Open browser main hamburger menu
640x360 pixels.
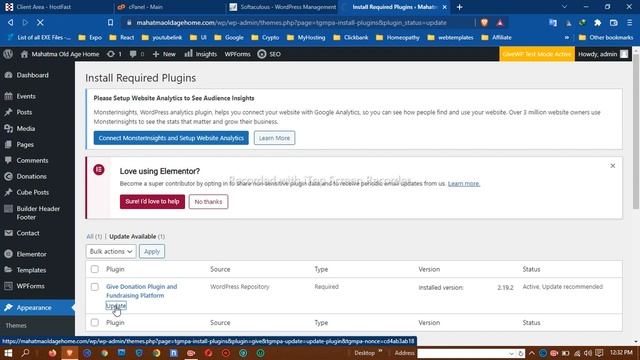(x=630, y=23)
